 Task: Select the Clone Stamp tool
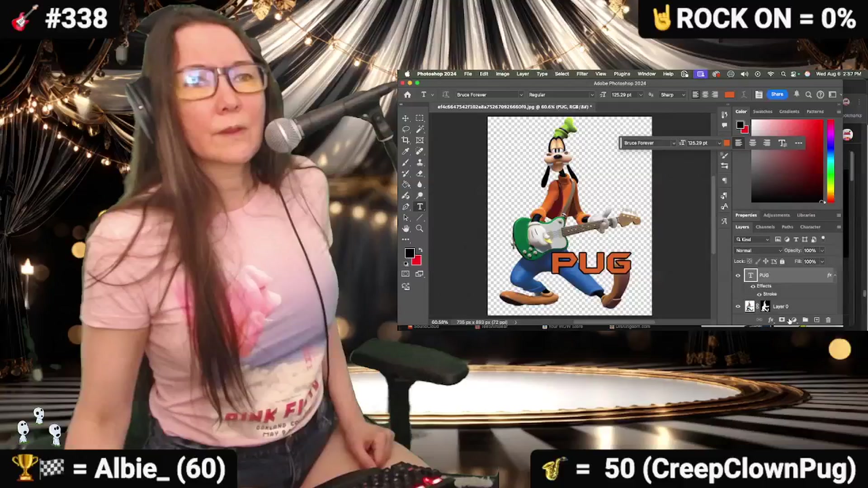[420, 163]
